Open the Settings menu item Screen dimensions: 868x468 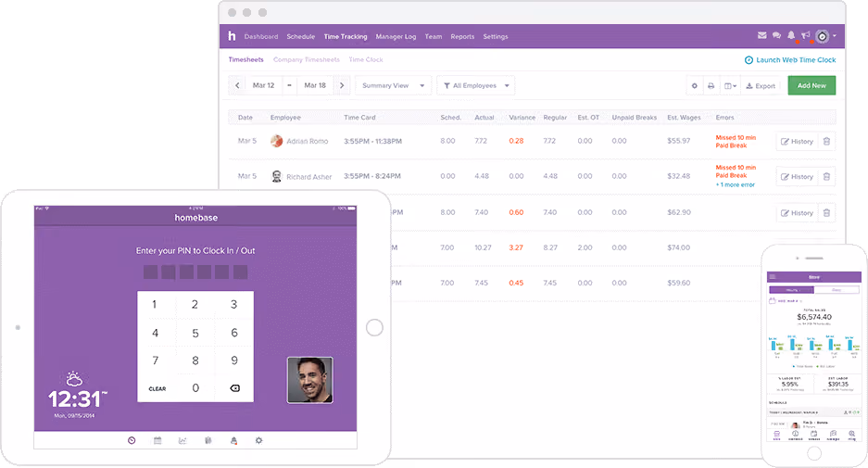(496, 36)
